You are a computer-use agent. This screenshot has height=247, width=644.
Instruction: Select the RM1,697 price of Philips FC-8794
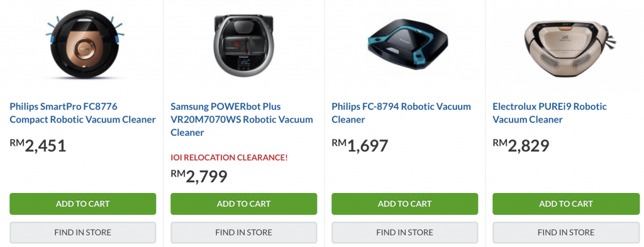[360, 146]
